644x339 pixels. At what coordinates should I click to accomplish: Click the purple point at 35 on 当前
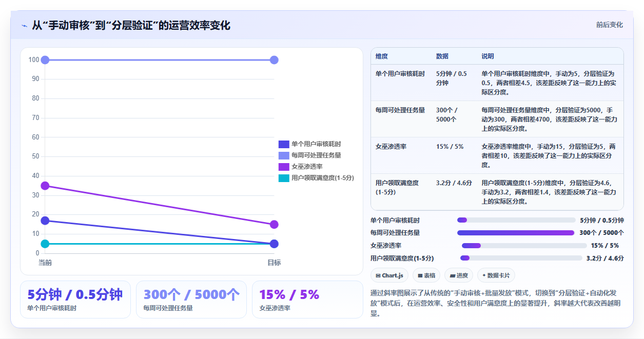point(45,186)
